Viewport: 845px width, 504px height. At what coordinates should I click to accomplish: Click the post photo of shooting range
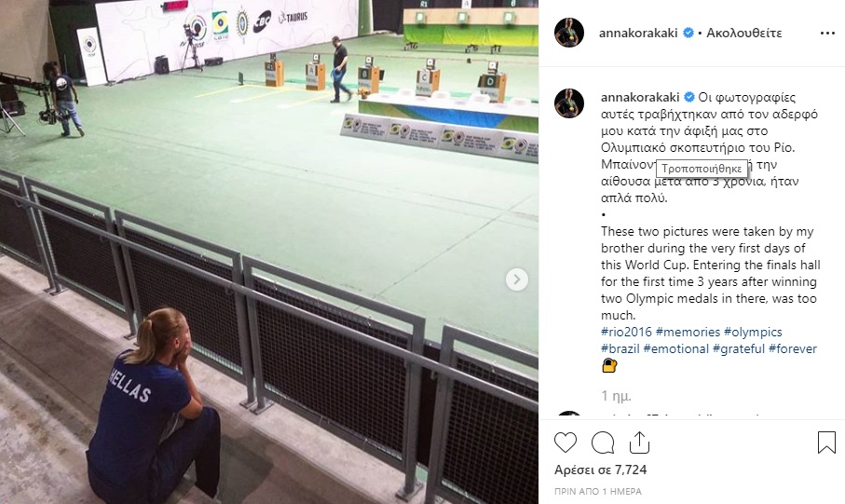coord(269,252)
